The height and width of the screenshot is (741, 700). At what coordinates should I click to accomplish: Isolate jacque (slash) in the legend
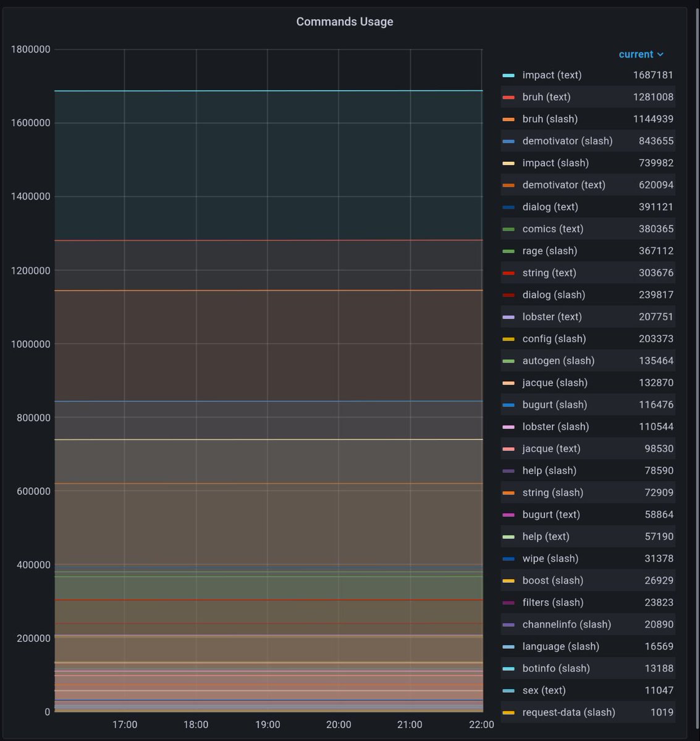coord(554,383)
